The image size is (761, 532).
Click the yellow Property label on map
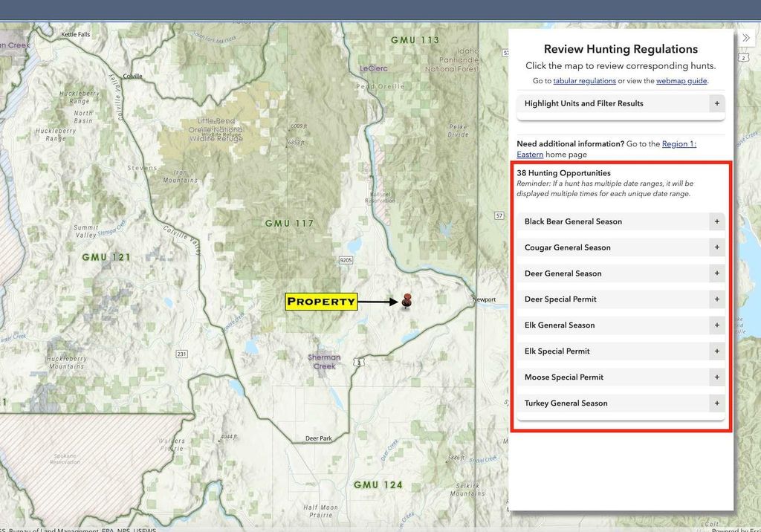click(x=321, y=302)
